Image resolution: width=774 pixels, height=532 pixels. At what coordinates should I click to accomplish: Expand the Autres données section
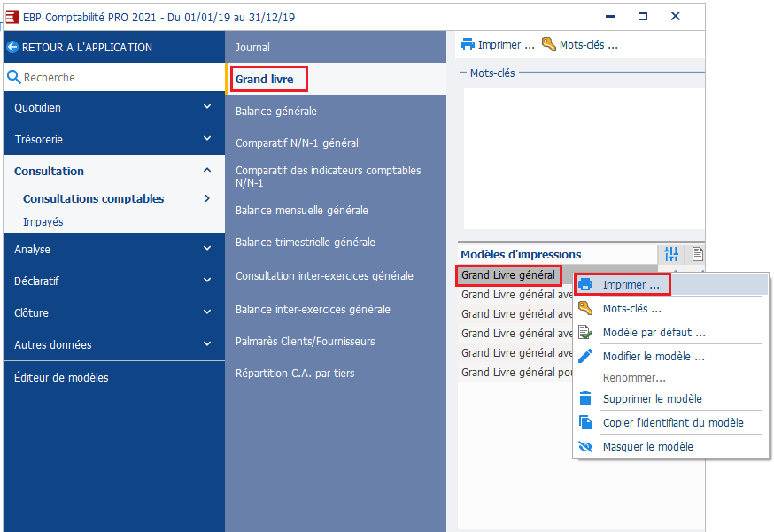click(x=207, y=344)
